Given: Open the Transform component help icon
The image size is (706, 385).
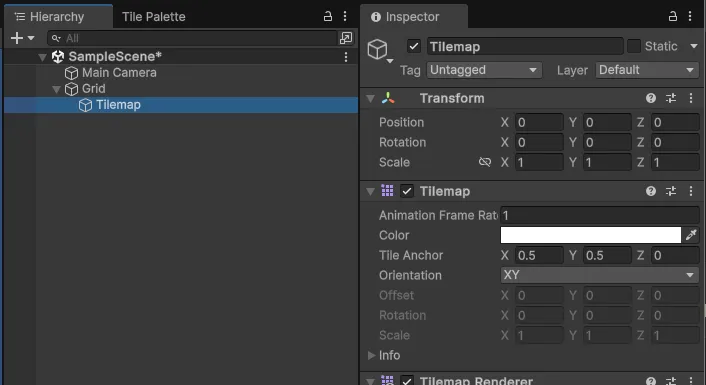Looking at the screenshot, I should [651, 98].
